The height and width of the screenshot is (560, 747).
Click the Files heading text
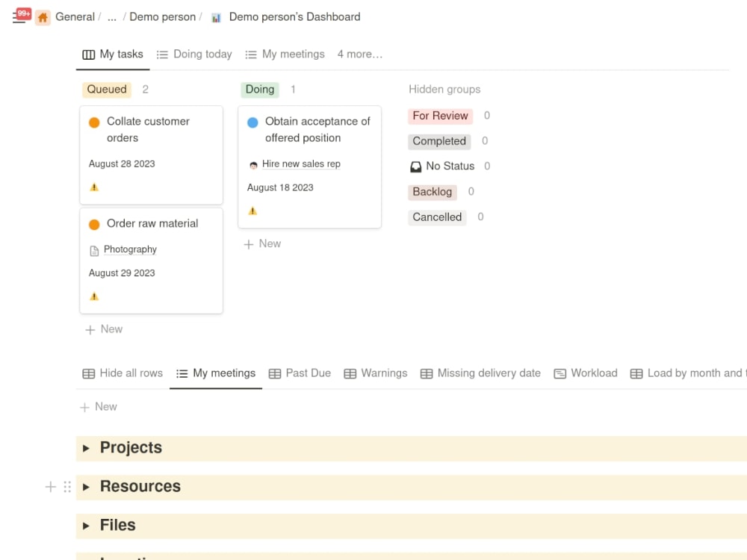(118, 526)
